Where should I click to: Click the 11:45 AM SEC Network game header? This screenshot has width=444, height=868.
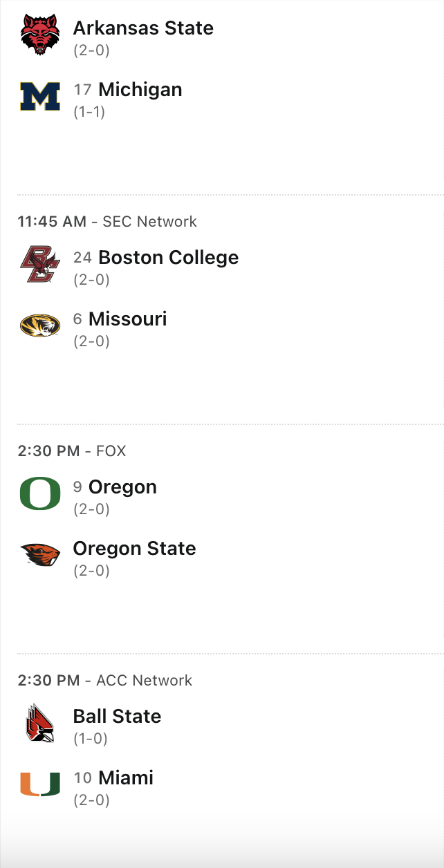[107, 222]
